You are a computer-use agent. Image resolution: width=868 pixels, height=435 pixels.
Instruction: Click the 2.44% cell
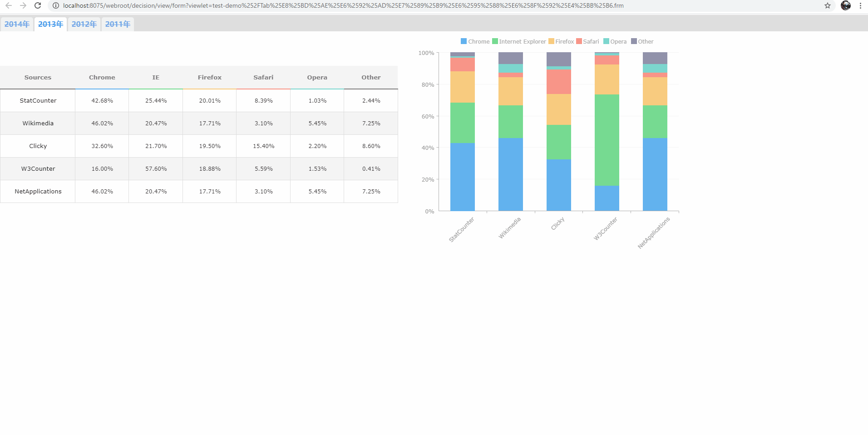[x=371, y=101]
